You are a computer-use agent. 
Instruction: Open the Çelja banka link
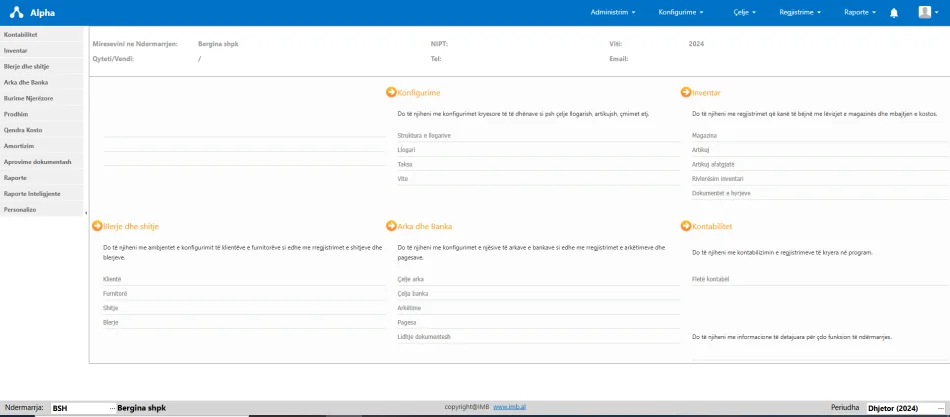pyautogui.click(x=413, y=293)
